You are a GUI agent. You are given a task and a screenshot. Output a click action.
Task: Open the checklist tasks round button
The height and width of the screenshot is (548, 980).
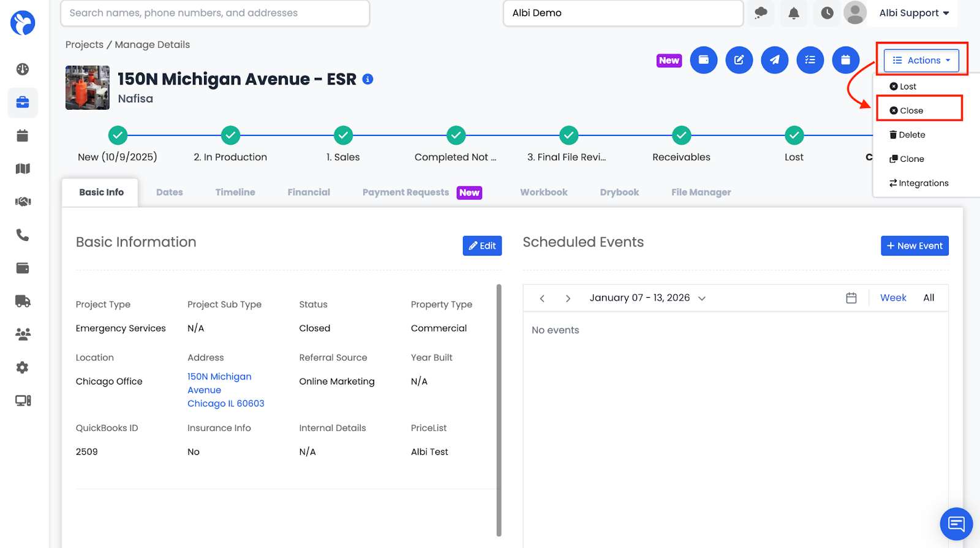(x=810, y=60)
